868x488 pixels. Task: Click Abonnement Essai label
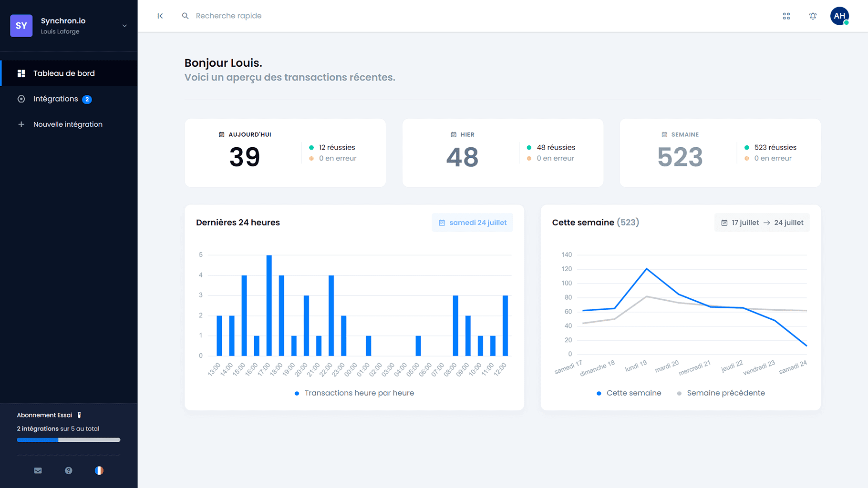click(x=45, y=415)
